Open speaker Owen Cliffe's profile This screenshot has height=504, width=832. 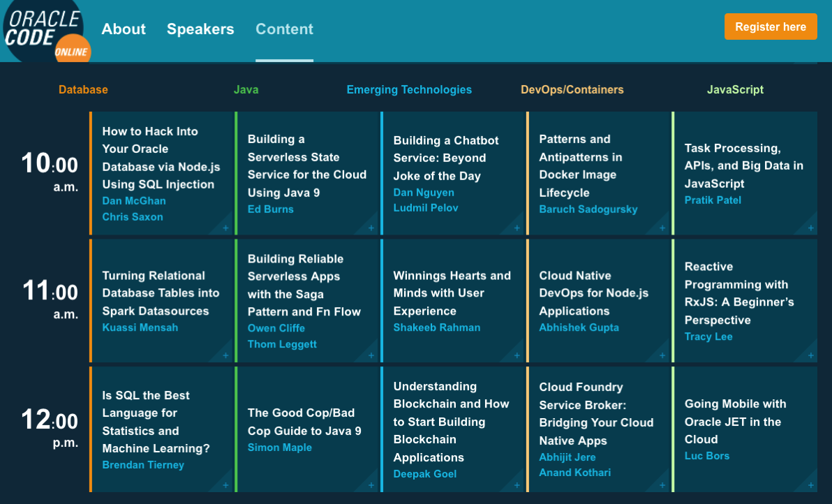point(276,328)
